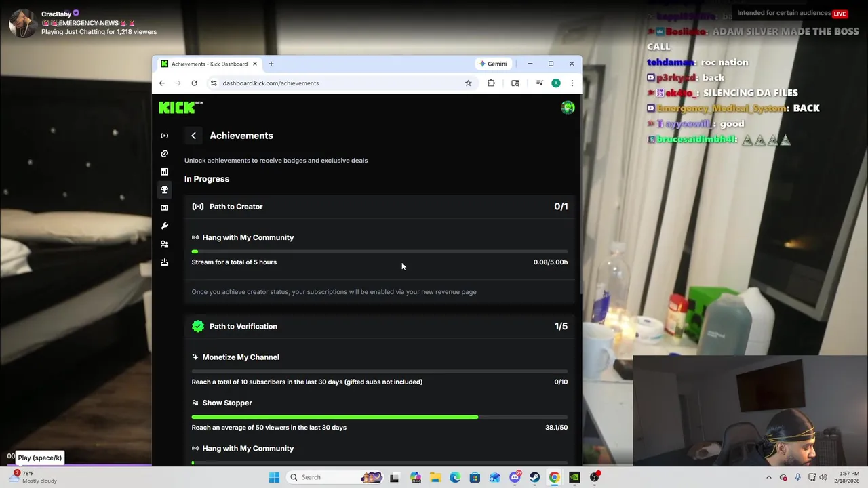Click the 38.1/50 viewer average value

point(556,428)
